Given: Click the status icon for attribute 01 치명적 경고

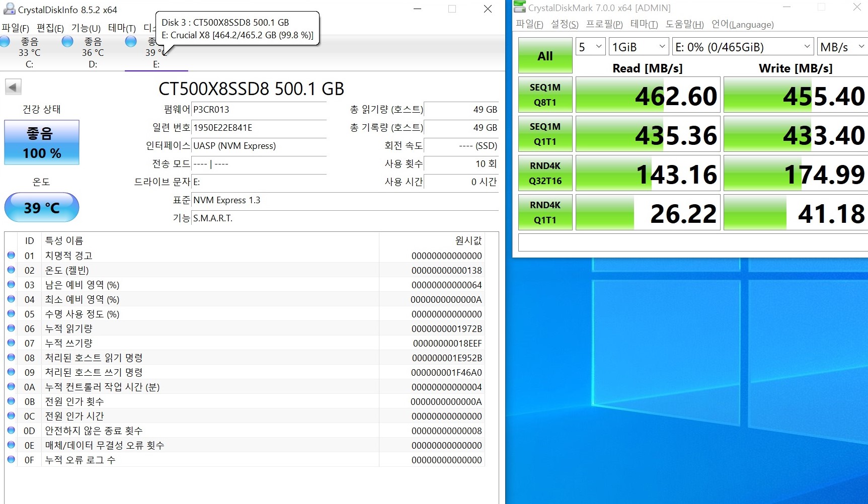Looking at the screenshot, I should [x=11, y=255].
